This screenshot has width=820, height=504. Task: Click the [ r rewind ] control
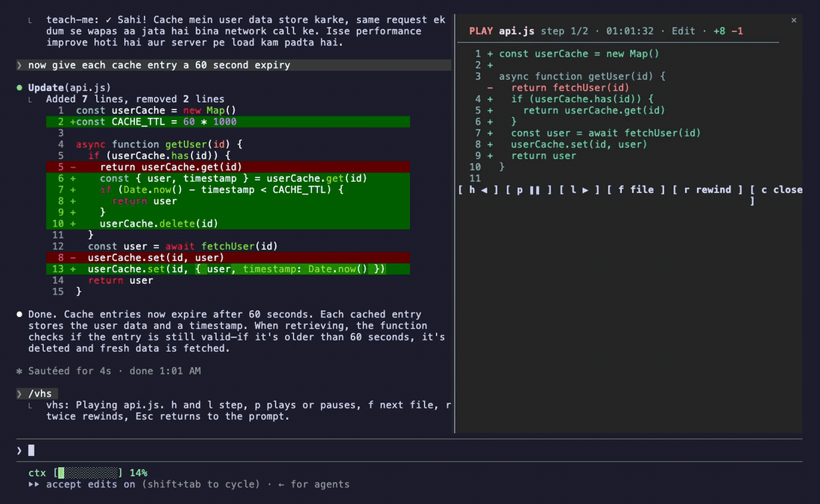(707, 190)
